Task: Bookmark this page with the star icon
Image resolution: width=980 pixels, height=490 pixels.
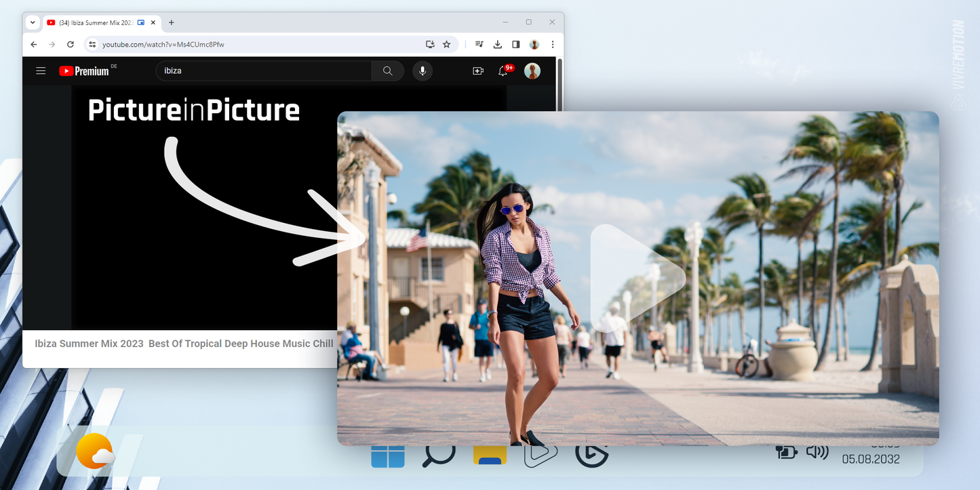Action: [x=446, y=44]
